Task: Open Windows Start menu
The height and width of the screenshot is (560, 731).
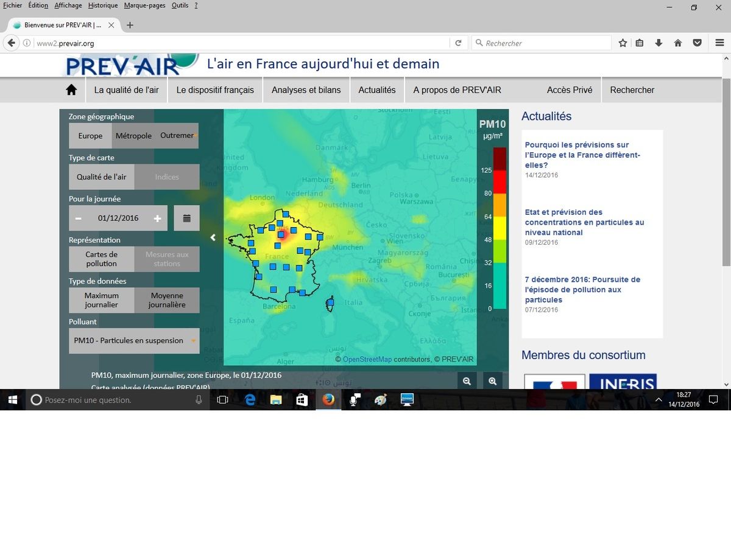Action: point(13,400)
